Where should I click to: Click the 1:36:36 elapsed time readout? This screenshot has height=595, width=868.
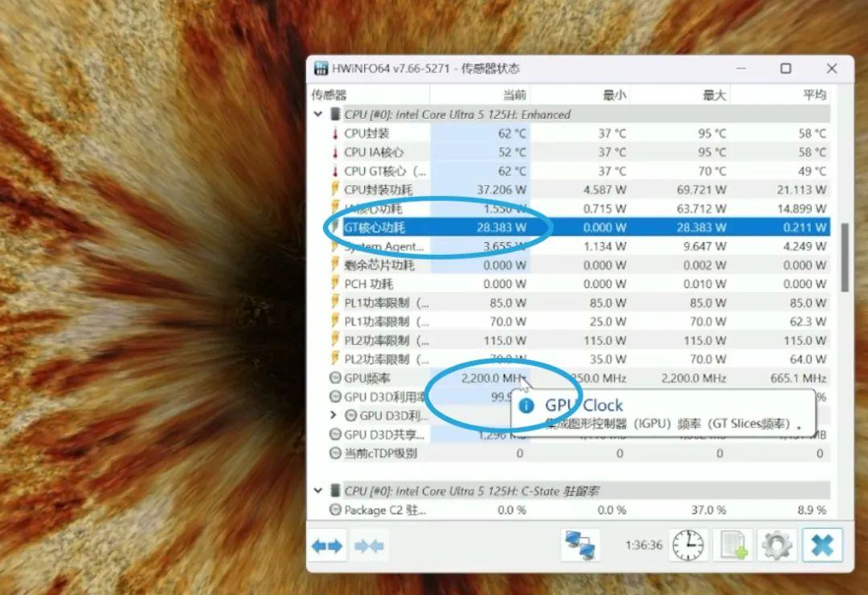(x=644, y=545)
